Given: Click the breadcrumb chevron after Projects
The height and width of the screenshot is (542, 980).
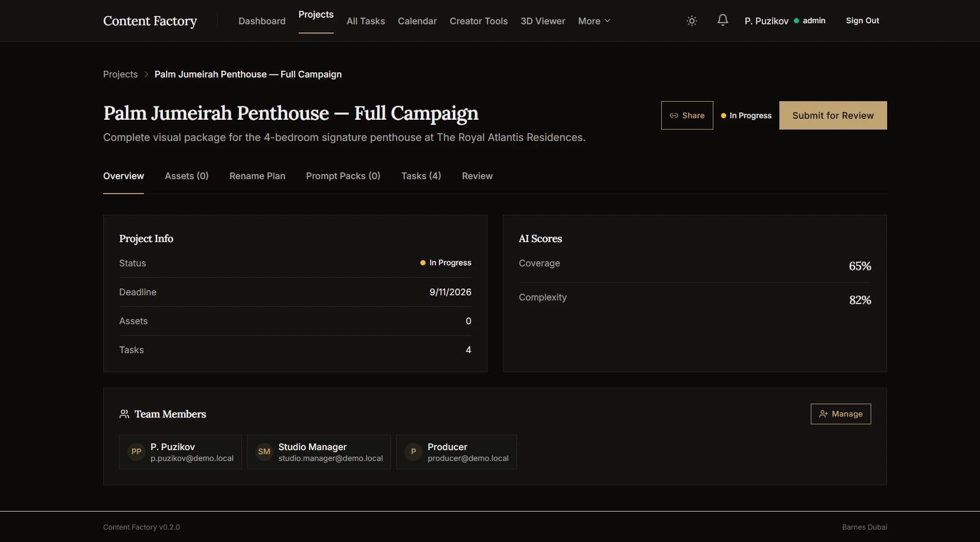Looking at the screenshot, I should coord(146,74).
